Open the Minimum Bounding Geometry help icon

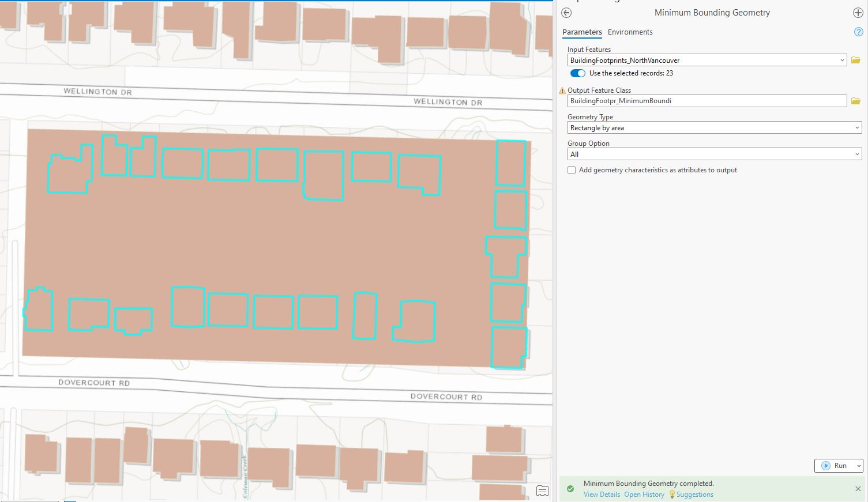click(x=858, y=32)
